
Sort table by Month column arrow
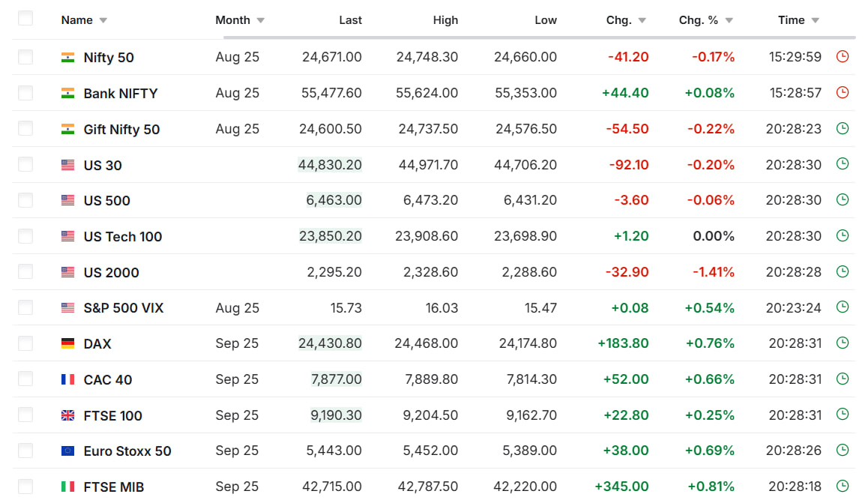[x=260, y=20]
